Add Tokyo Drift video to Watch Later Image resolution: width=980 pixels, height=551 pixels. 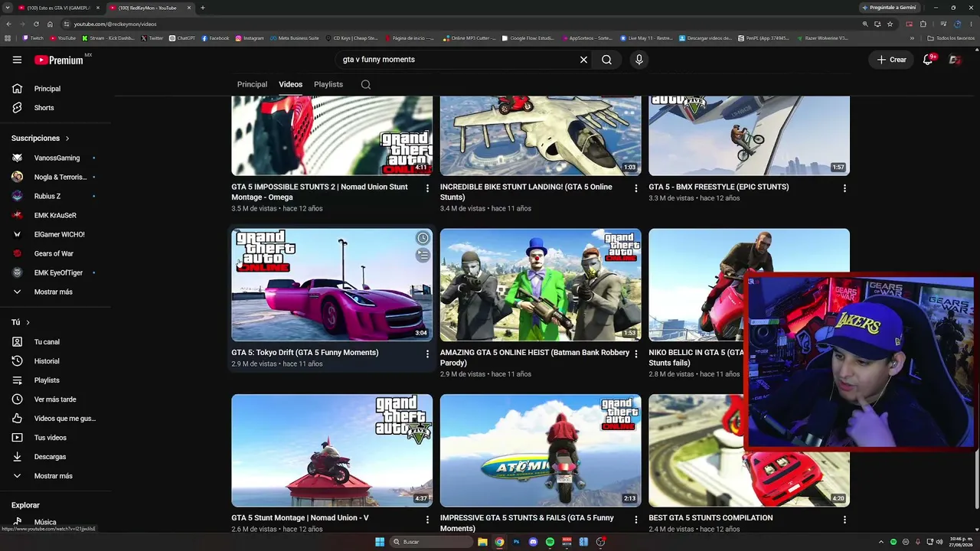[423, 238]
